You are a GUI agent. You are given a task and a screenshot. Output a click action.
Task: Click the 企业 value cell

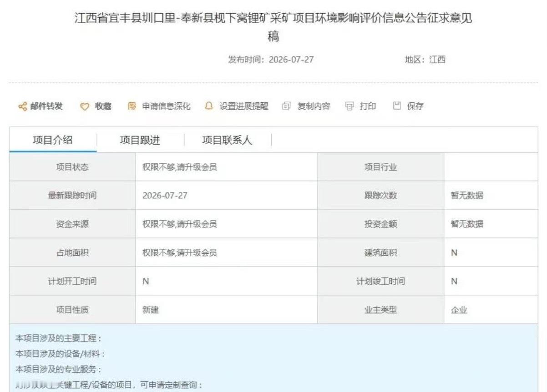tap(491, 310)
